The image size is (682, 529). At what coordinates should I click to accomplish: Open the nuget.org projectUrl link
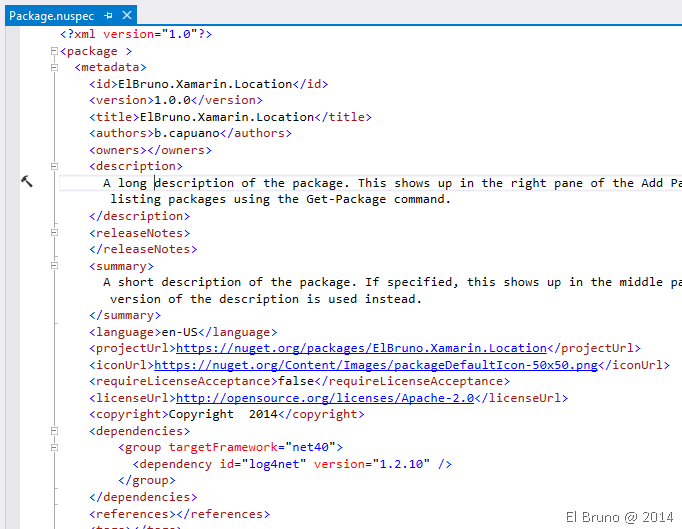click(x=361, y=348)
